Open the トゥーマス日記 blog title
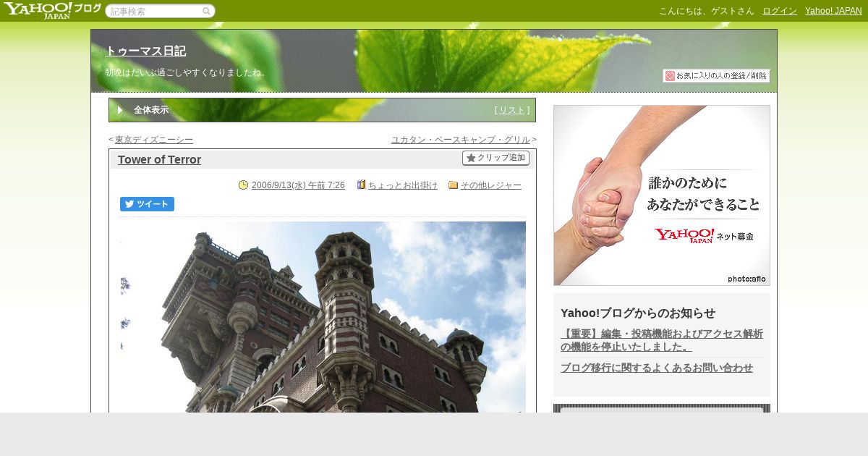 (145, 51)
